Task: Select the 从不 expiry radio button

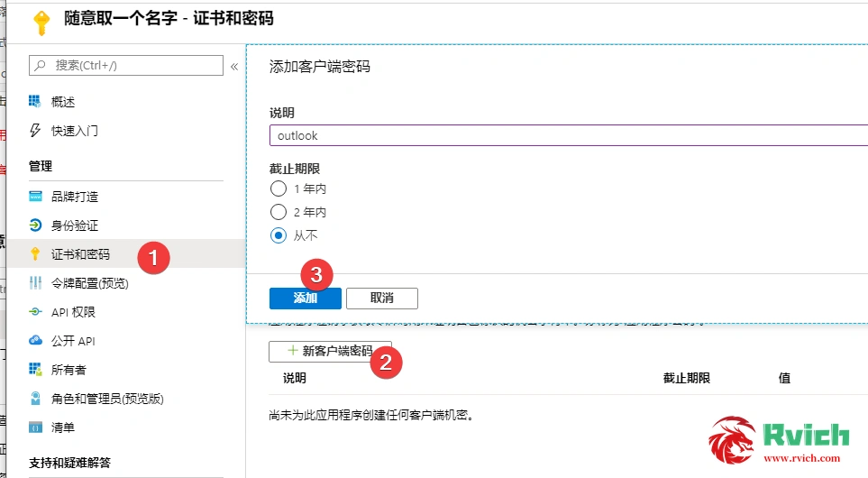Action: (279, 235)
